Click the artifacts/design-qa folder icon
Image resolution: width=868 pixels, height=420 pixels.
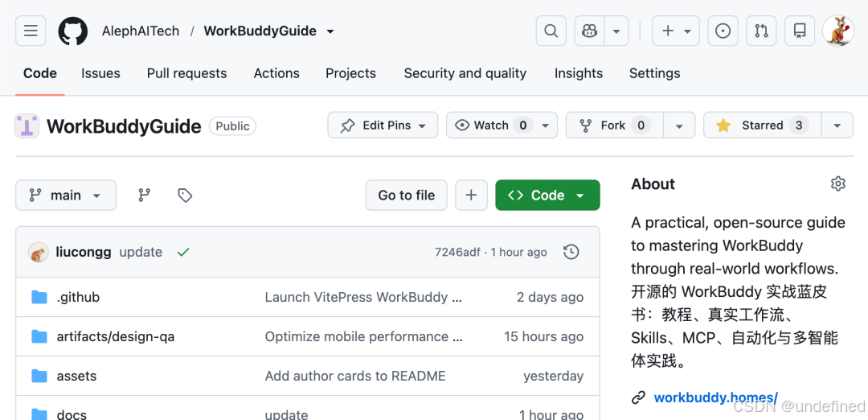39,336
